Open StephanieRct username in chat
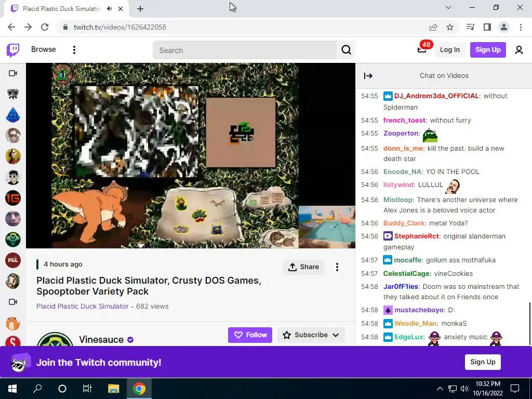This screenshot has width=532, height=399. 417,236
